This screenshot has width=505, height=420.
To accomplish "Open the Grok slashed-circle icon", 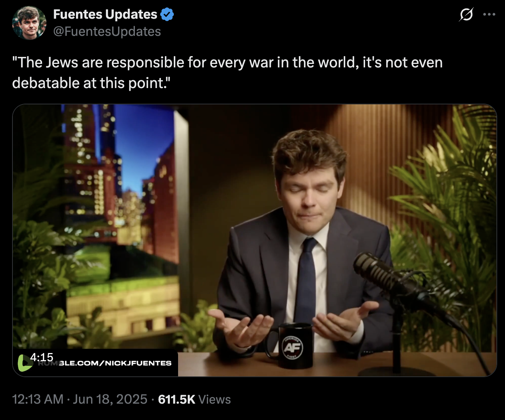I will click(466, 15).
